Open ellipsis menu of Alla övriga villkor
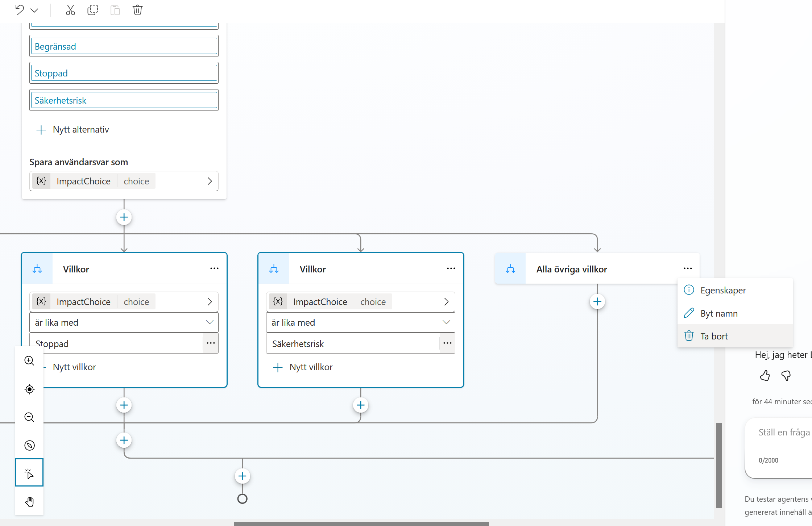The width and height of the screenshot is (812, 526). coord(688,268)
